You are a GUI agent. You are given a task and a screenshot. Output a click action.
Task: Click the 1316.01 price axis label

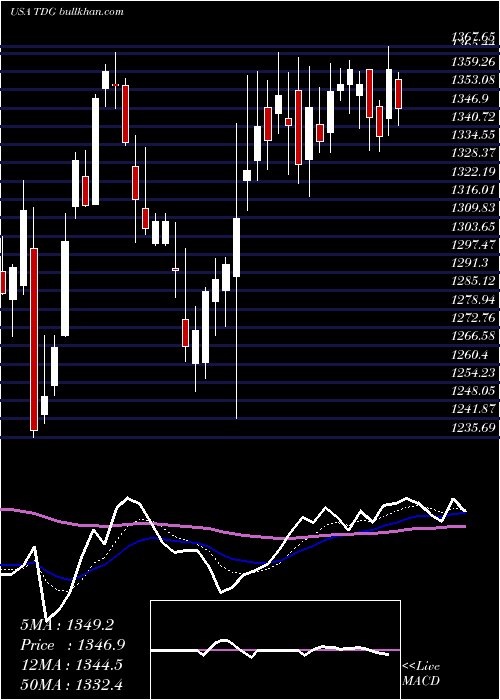pyautogui.click(x=473, y=189)
